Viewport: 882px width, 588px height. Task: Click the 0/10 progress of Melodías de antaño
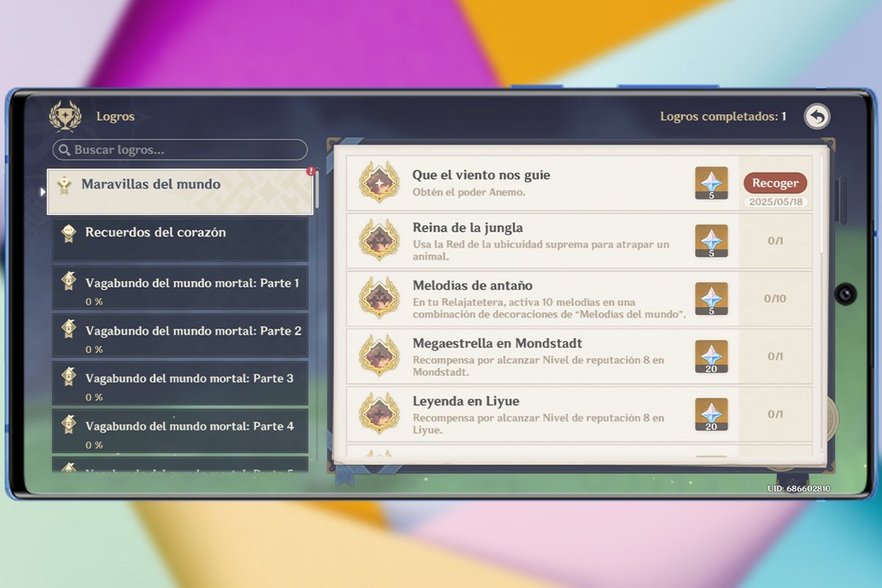tap(775, 298)
